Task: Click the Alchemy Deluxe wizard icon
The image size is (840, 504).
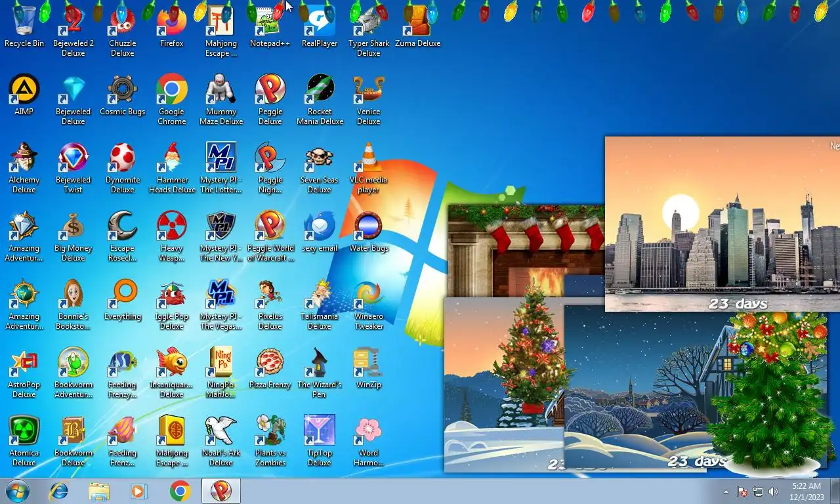Action: click(x=24, y=167)
